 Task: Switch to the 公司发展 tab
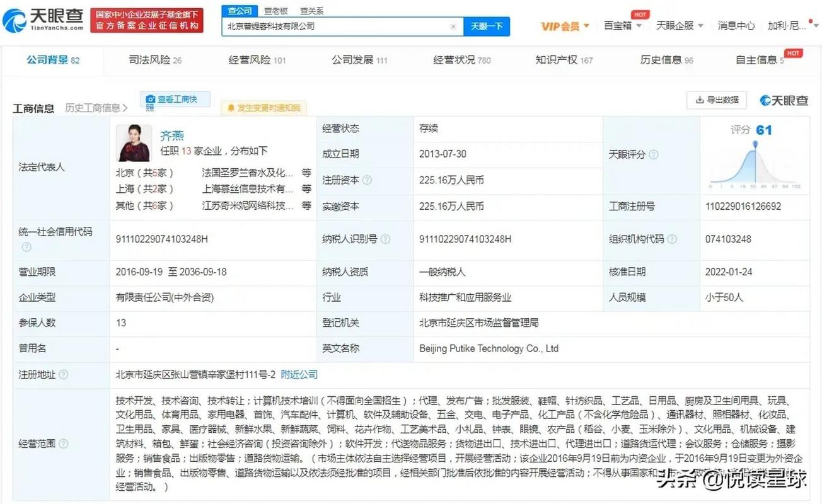tap(359, 60)
